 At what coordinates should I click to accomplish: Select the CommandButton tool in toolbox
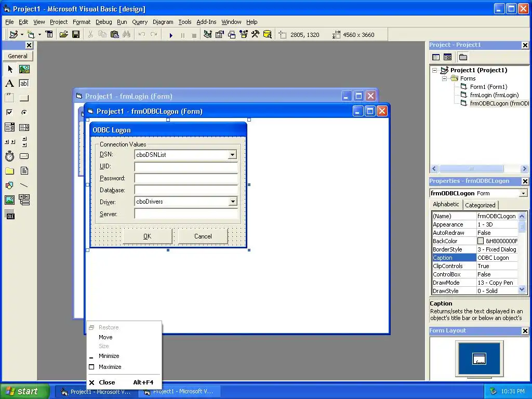pyautogui.click(x=24, y=98)
